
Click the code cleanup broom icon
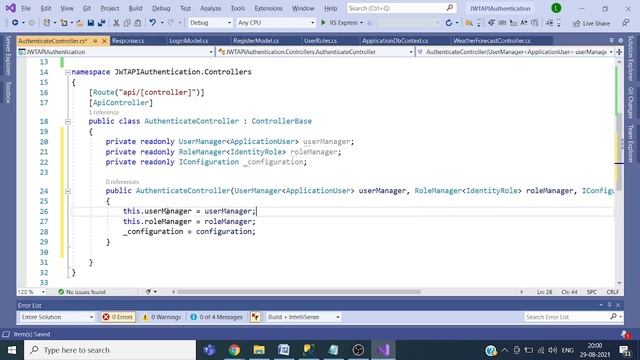(x=148, y=292)
